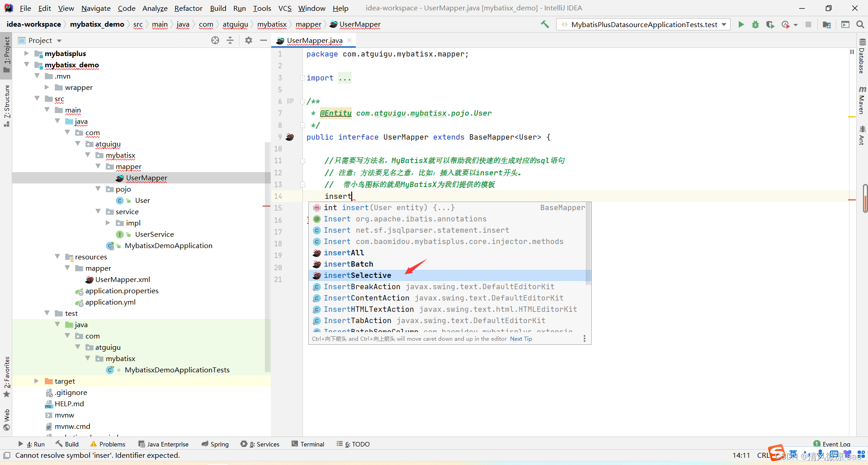This screenshot has width=868, height=465.
Task: Open UserMapper.xml in project tree
Action: [x=123, y=279]
